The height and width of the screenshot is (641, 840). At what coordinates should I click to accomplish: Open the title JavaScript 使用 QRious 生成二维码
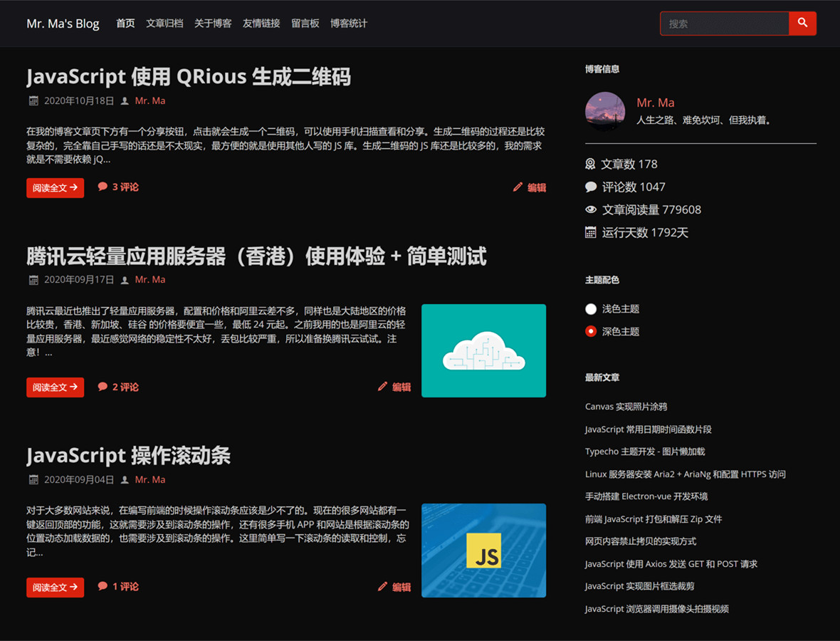(189, 77)
